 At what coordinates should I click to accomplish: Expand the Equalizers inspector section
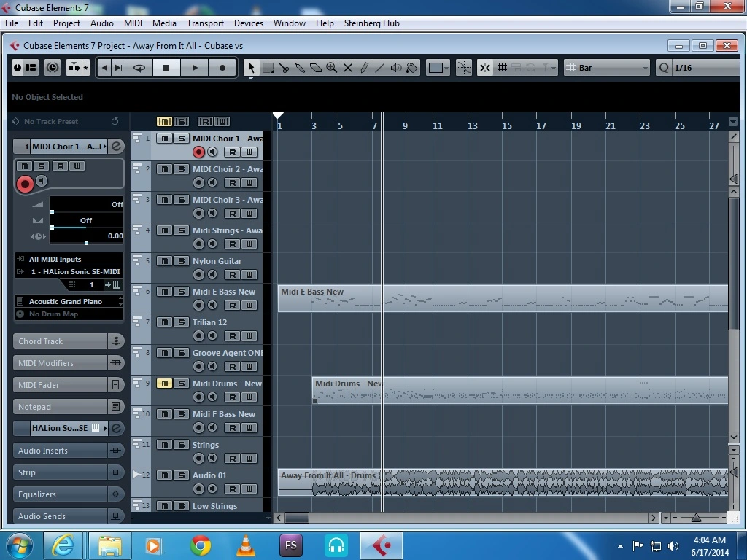(x=68, y=494)
